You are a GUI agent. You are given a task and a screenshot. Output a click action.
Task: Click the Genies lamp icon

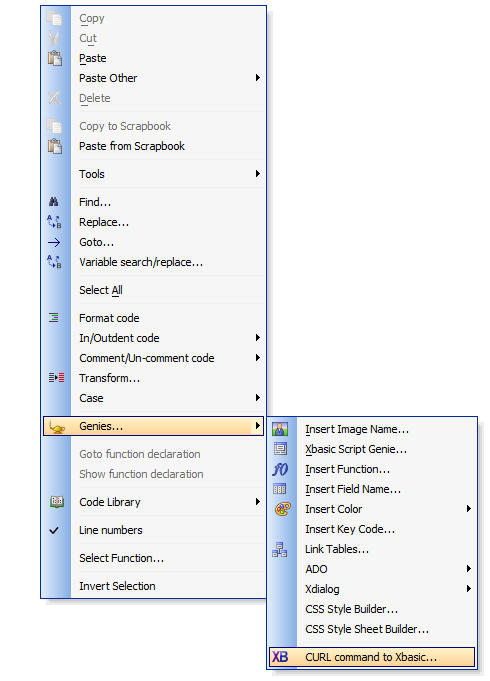56,426
